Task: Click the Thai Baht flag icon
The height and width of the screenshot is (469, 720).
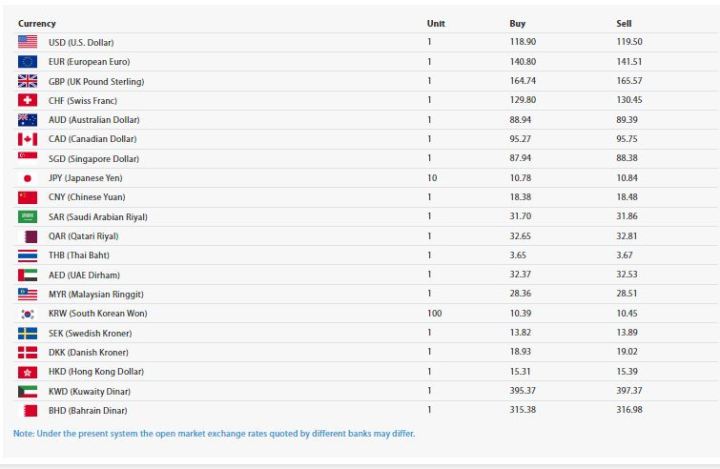Action: point(28,255)
